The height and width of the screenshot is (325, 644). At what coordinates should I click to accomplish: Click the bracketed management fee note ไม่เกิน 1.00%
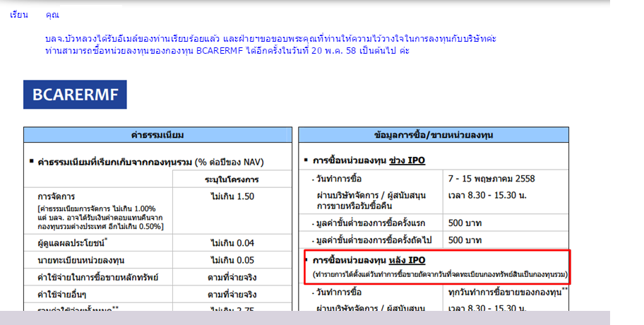[100, 218]
